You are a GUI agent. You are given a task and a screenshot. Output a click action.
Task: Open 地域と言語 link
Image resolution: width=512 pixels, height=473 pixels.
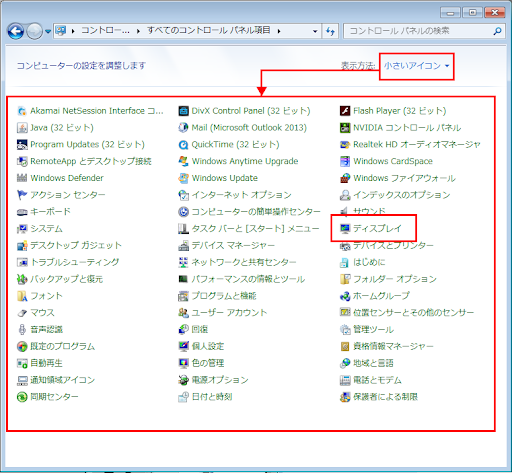pyautogui.click(x=373, y=363)
